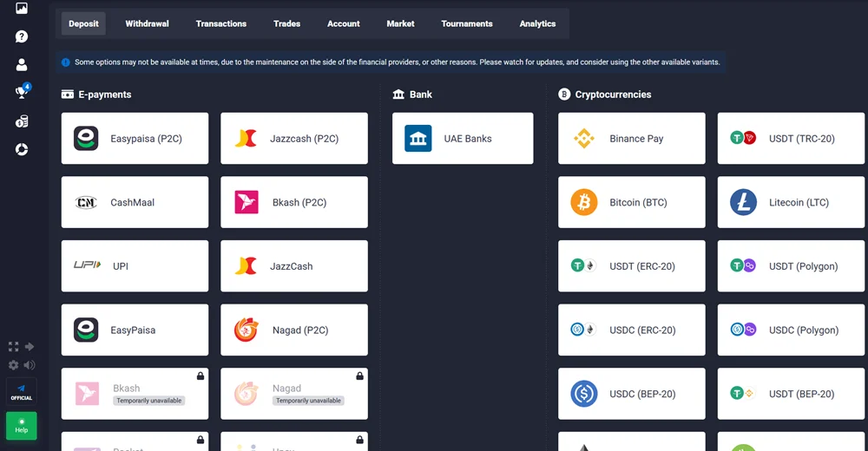
Task: Click the blue info icon in notice
Action: 65,62
